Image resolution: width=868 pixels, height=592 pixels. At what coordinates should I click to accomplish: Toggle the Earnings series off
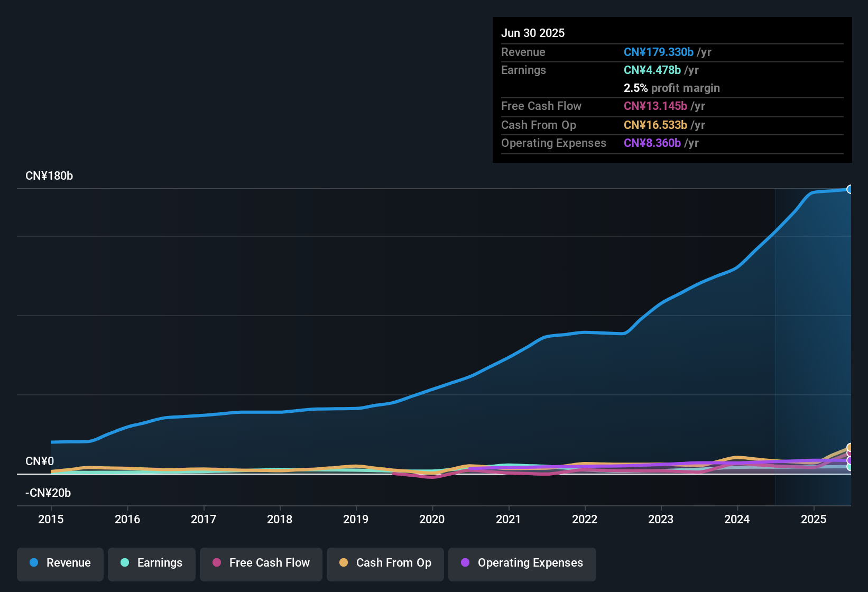coord(151,563)
